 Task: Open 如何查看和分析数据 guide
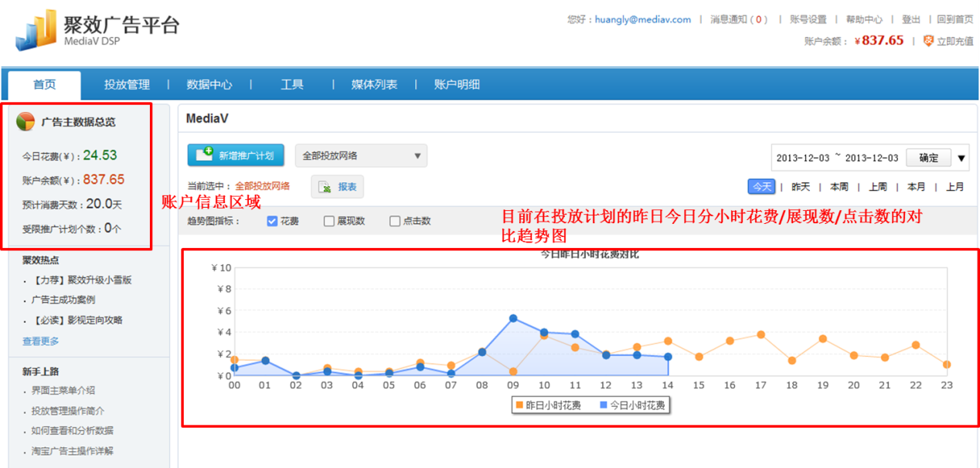(73, 431)
